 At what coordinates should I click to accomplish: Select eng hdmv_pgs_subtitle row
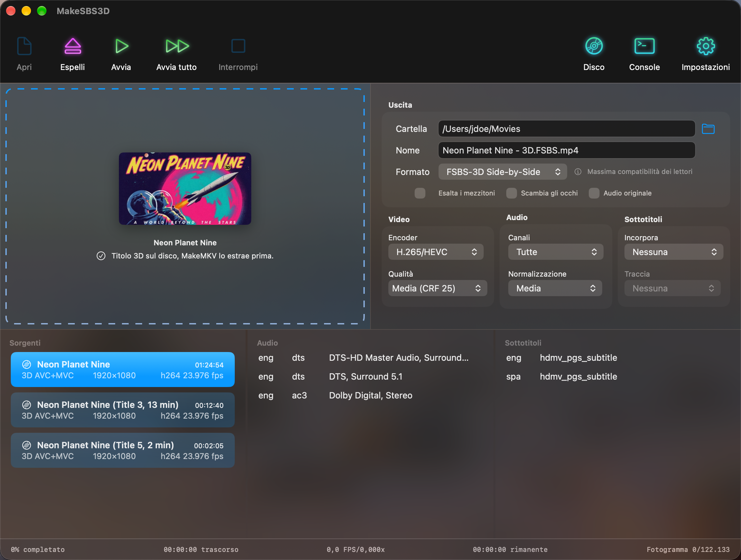[561, 358]
